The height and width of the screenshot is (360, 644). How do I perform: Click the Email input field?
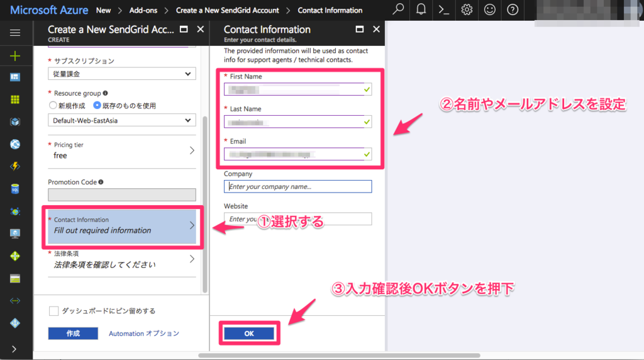[x=297, y=154]
